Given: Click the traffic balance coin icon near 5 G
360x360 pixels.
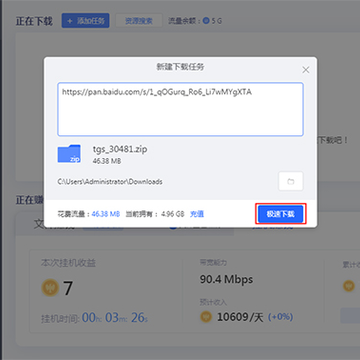Looking at the screenshot, I should [206, 21].
